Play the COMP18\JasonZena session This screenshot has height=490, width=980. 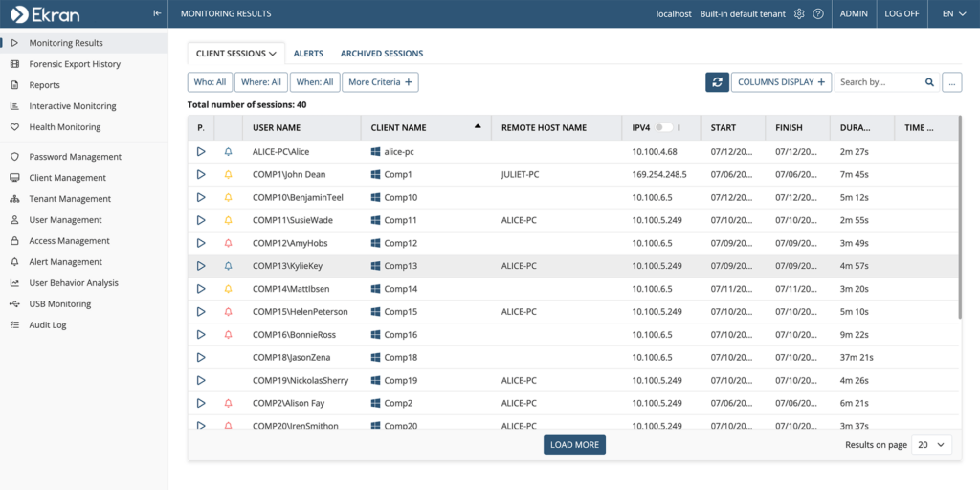click(x=201, y=358)
